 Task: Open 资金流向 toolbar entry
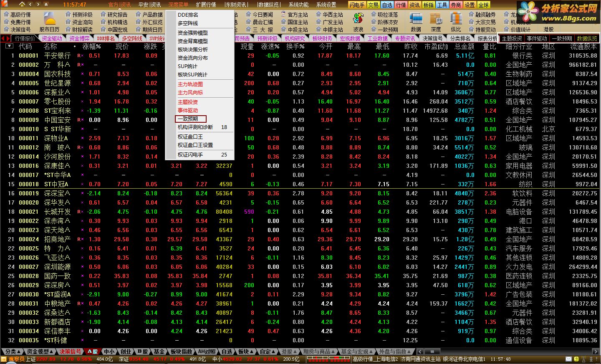79,22
